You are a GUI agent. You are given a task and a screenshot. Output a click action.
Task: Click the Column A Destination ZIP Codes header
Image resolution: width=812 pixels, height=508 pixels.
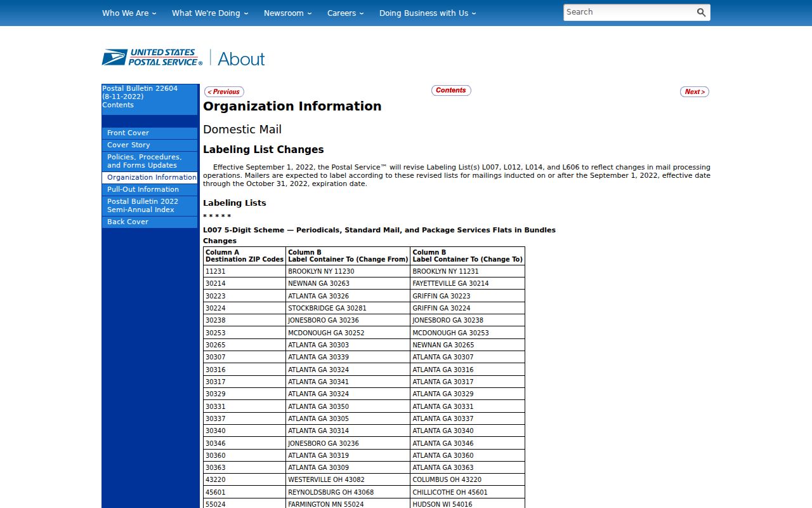(244, 256)
